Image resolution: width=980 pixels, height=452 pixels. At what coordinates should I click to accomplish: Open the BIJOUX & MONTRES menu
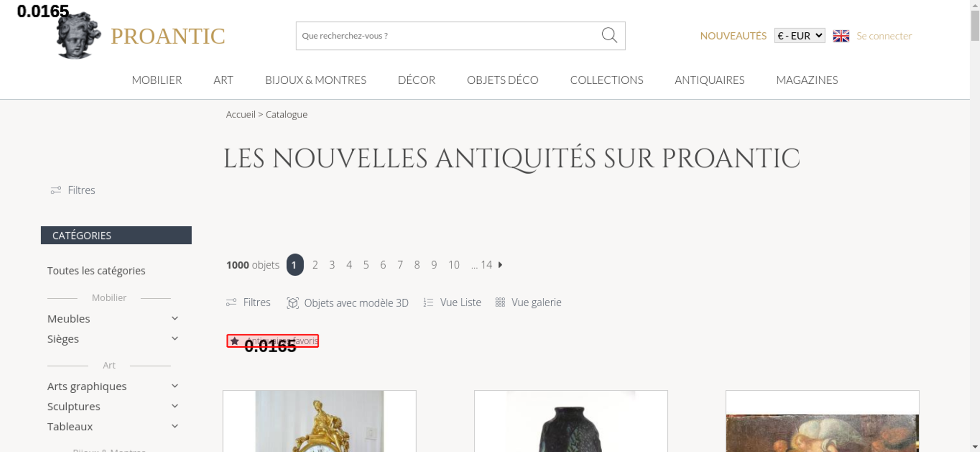click(x=316, y=80)
